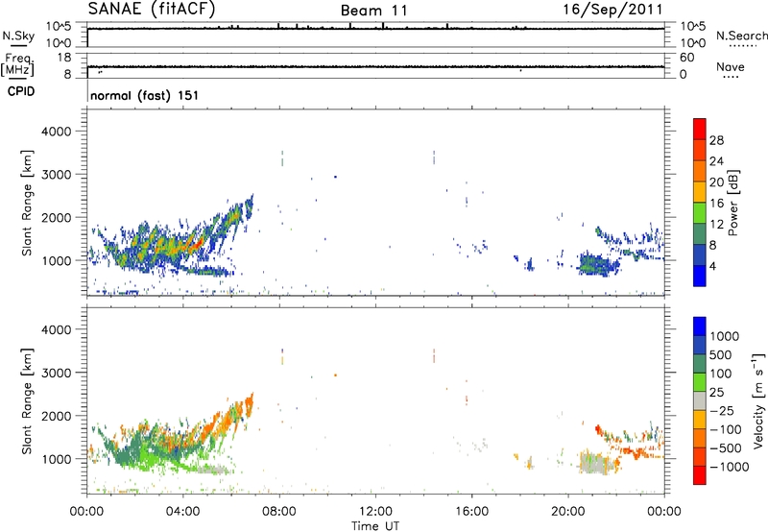Screen dimensions: 768x532
Task: Click the 4 tick on the power scale
Action: tap(712, 266)
